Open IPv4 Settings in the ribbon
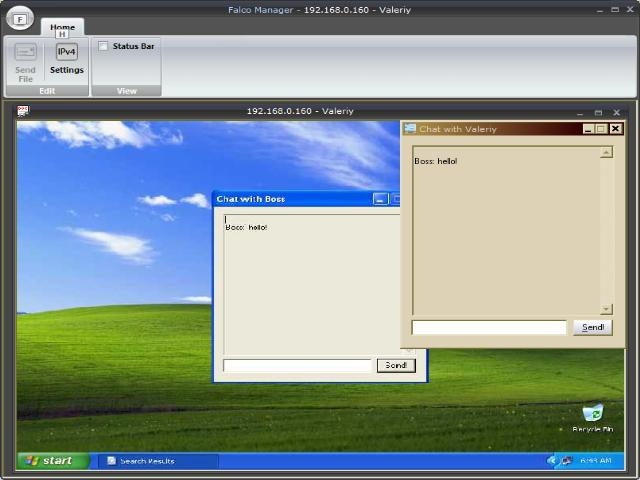Image resolution: width=640 pixels, height=480 pixels. 67,60
